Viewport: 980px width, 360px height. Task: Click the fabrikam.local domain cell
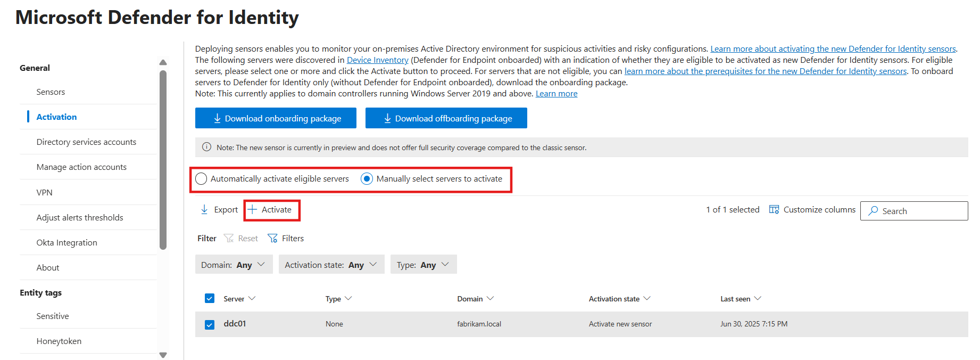tap(479, 324)
